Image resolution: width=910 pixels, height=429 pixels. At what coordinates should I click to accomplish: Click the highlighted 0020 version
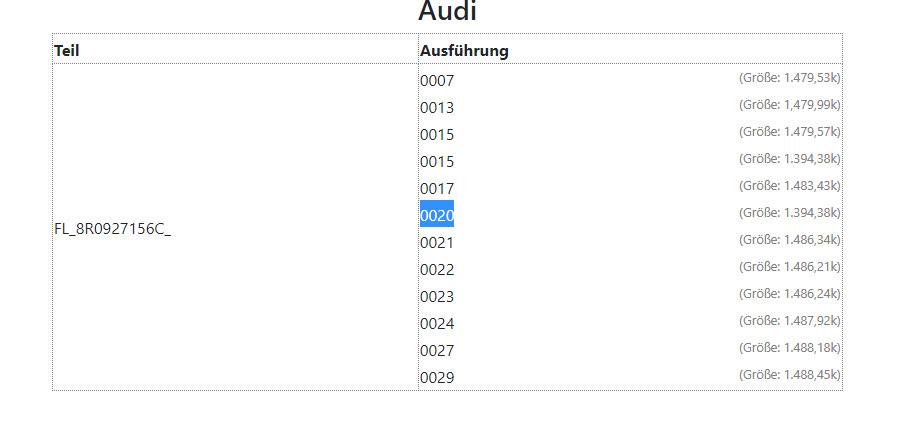pos(437,216)
